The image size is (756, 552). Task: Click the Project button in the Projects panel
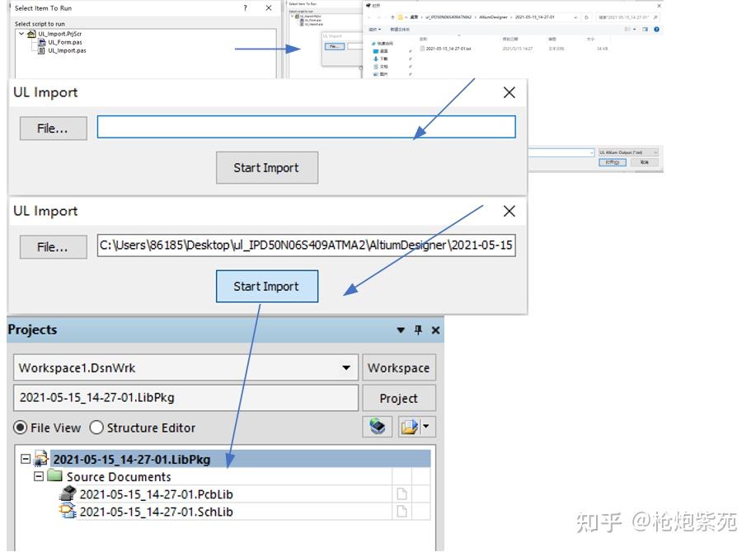(399, 398)
